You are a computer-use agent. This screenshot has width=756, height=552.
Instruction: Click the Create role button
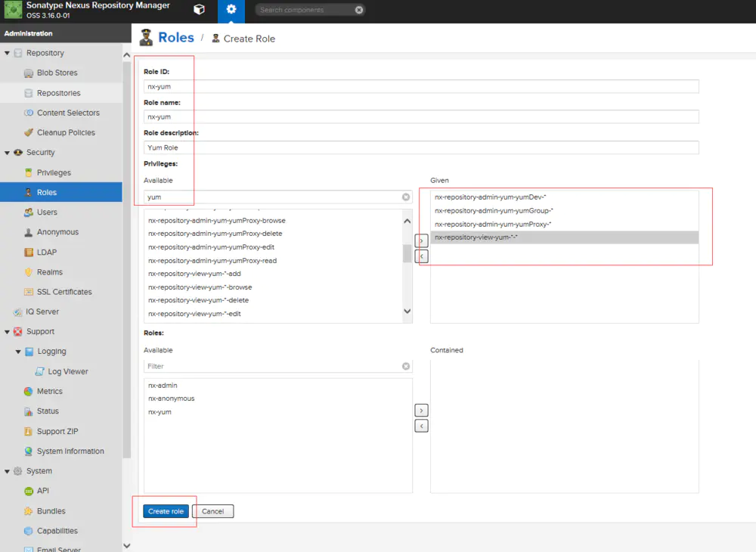(166, 511)
